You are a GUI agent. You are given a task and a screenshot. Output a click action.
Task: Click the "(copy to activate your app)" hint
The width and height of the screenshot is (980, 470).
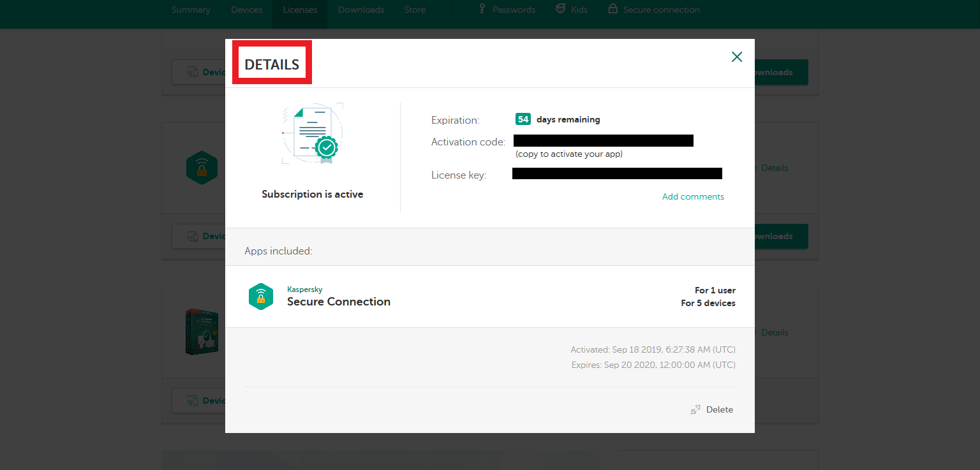pyautogui.click(x=569, y=154)
